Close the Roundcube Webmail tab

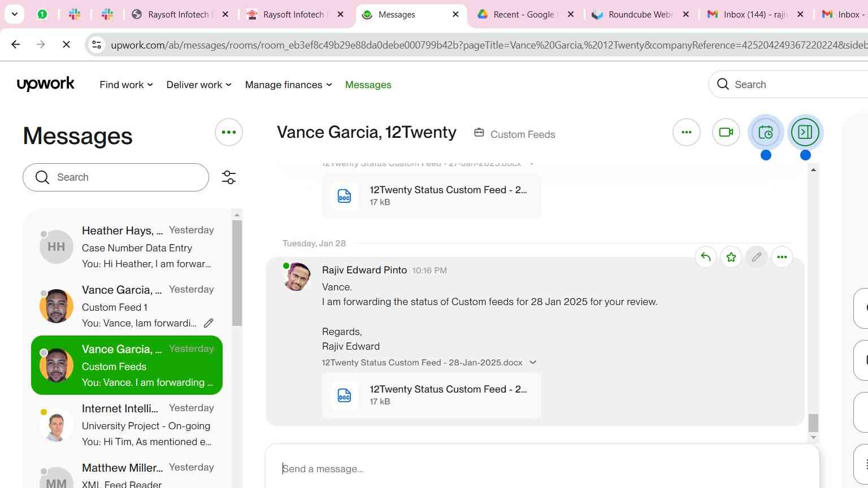[685, 14]
